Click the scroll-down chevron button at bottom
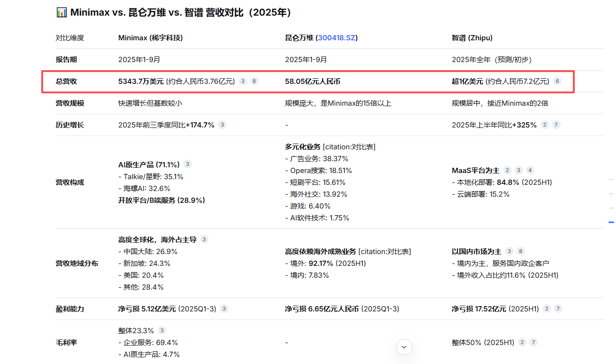This screenshot has height=364, width=616. (404, 347)
